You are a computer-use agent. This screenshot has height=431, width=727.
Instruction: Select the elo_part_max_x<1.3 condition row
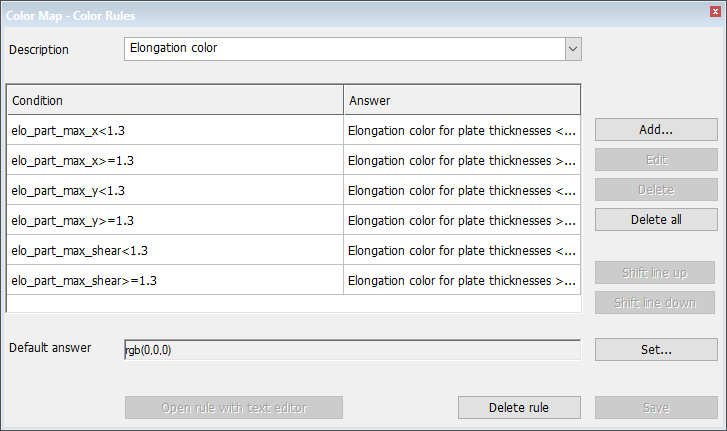175,130
